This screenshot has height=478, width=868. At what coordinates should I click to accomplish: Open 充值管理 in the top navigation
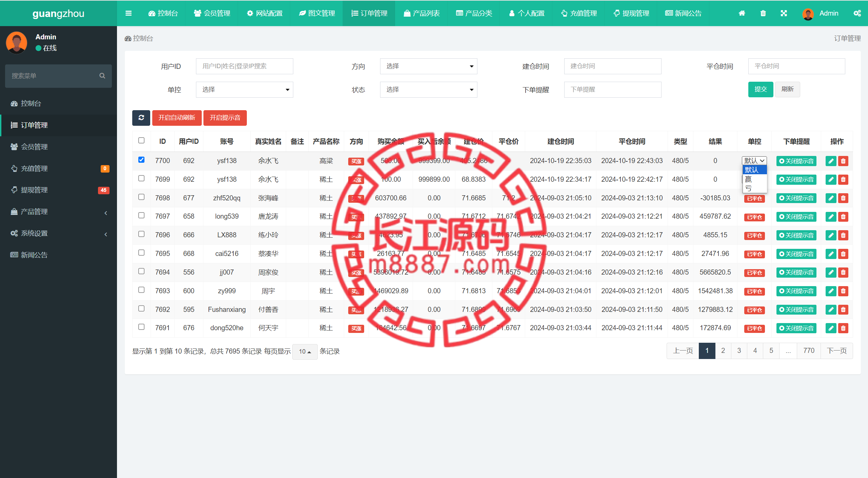click(x=579, y=13)
